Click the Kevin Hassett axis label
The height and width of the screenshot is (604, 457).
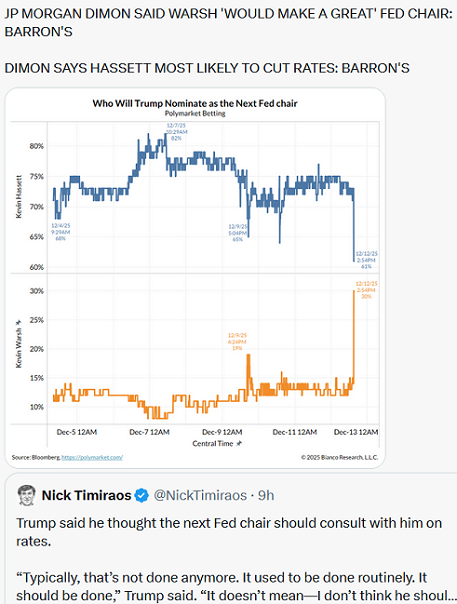pyautogui.click(x=18, y=197)
